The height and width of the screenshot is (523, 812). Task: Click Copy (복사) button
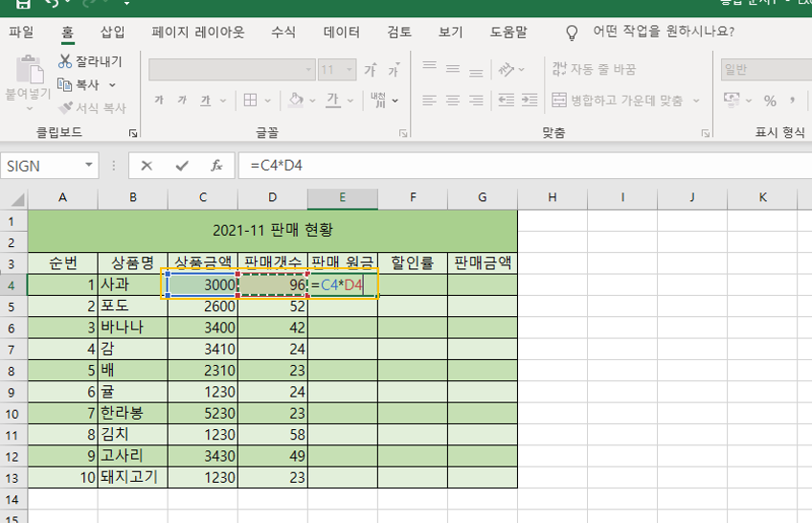coord(79,84)
